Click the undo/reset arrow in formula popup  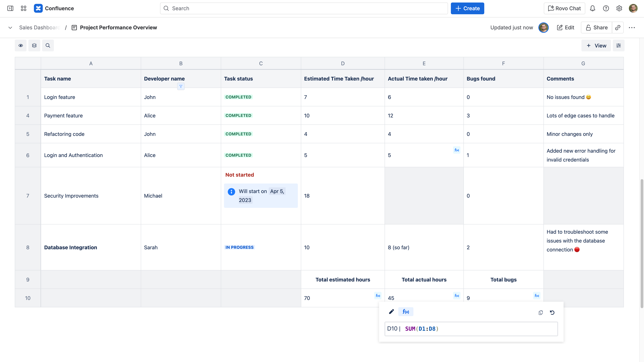552,313
